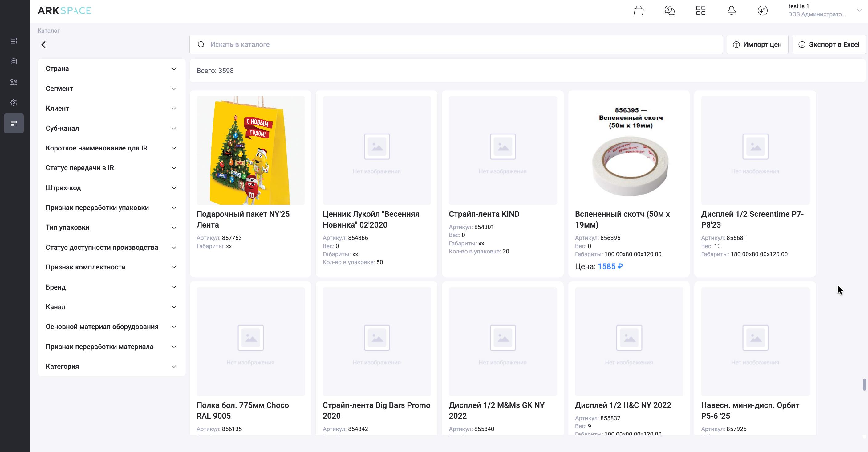Click the Экспорт в Excel button
This screenshot has height=452, width=868.
[x=829, y=44]
